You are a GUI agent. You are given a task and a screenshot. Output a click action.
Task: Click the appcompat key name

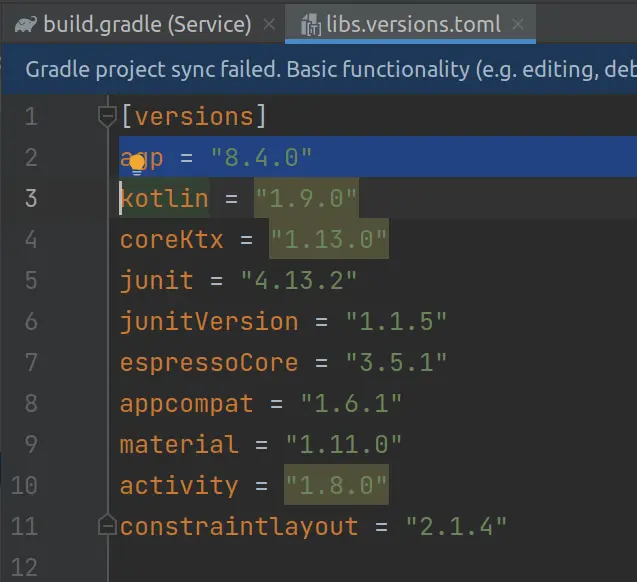(x=186, y=404)
